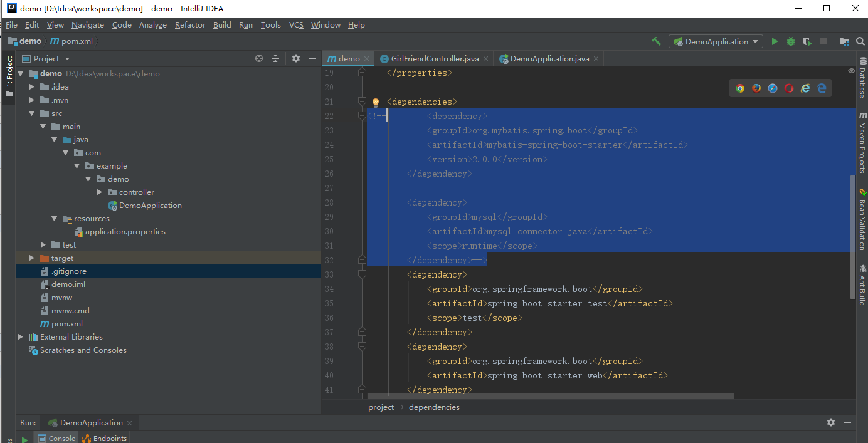
Task: Open pom.xml in Edge browser icon
Action: 822,88
